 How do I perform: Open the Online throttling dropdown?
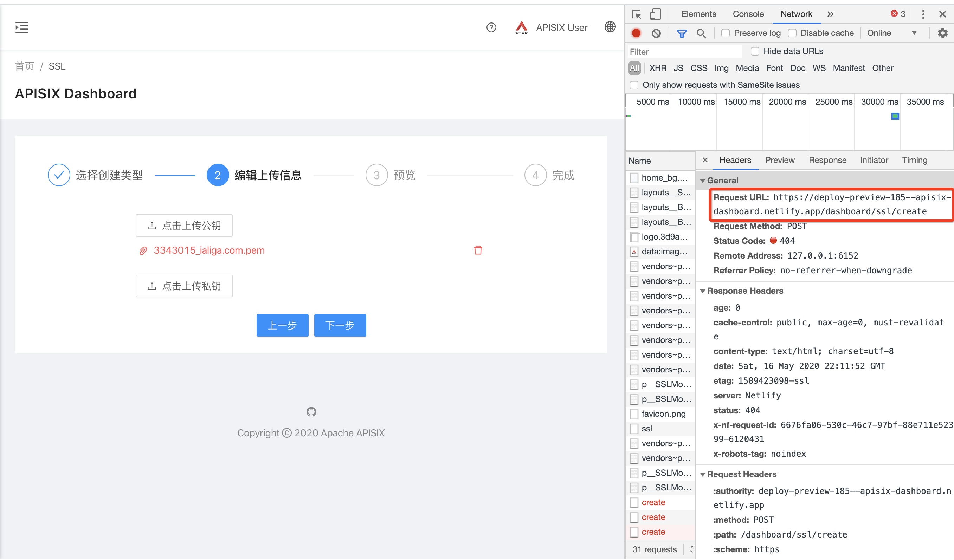coord(891,33)
